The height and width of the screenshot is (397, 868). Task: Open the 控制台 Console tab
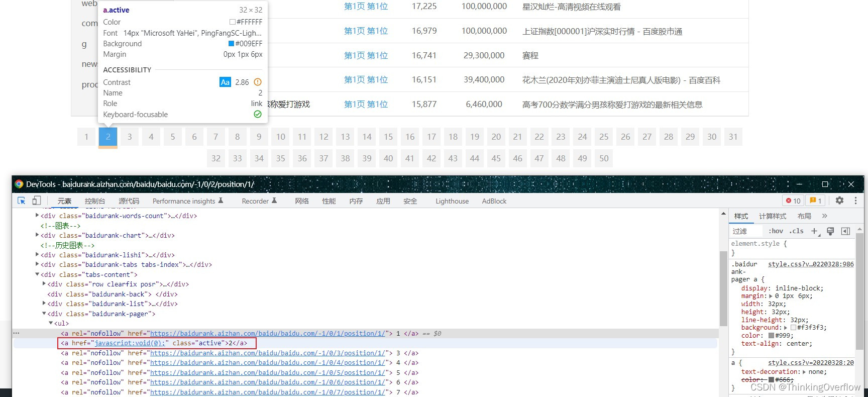click(95, 201)
